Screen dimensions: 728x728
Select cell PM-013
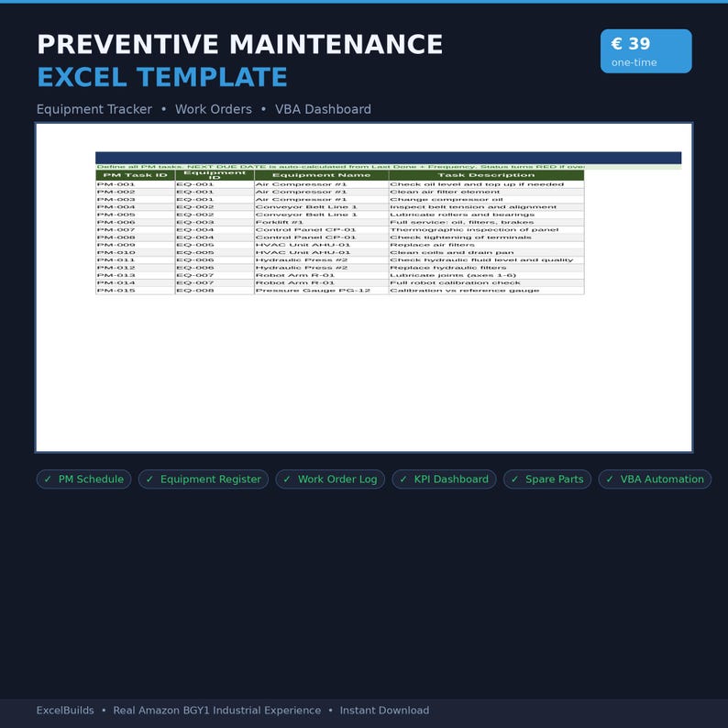[135, 275]
